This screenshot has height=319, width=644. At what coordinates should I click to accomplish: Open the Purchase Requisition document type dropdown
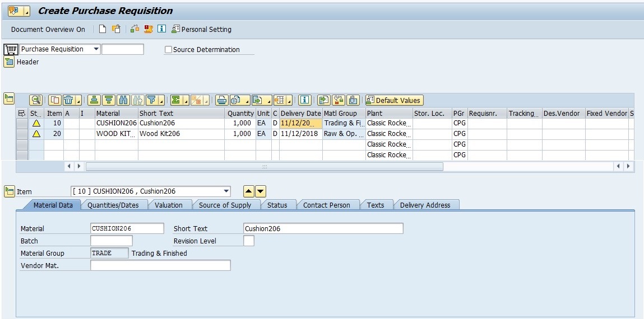pos(96,49)
